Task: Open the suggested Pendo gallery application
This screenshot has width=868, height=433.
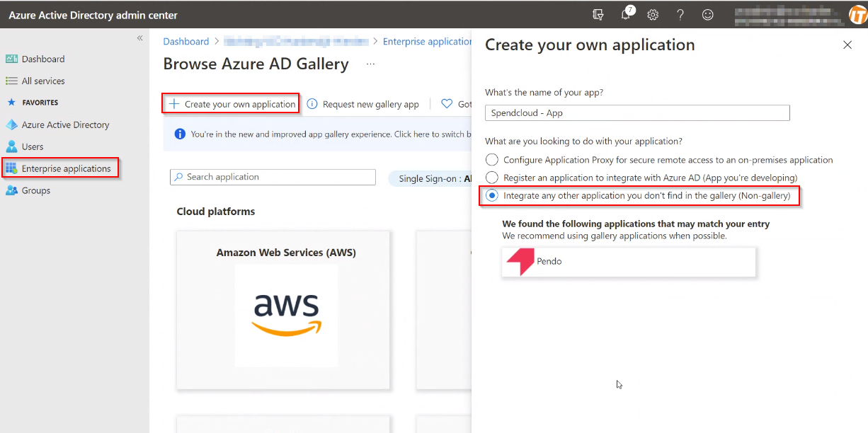Action: pos(629,262)
